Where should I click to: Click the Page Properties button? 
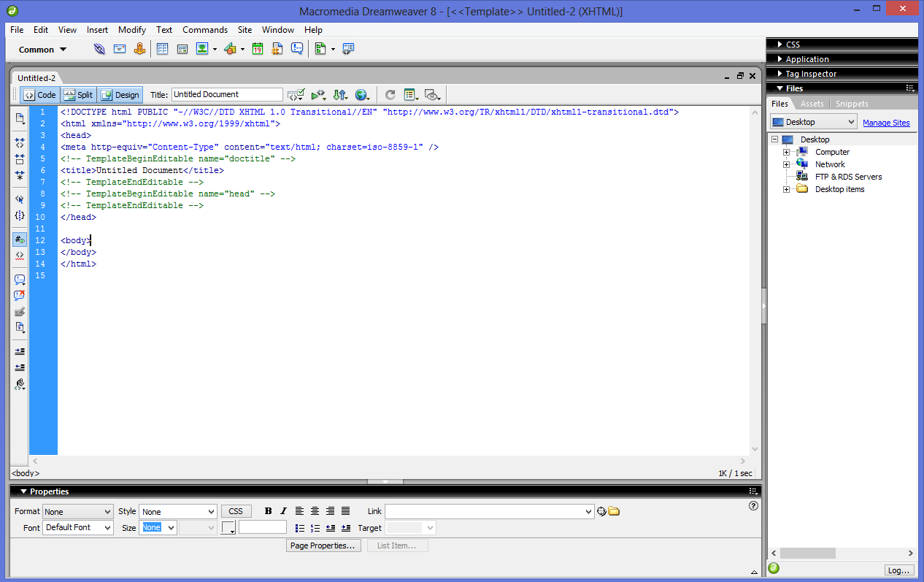coord(324,545)
